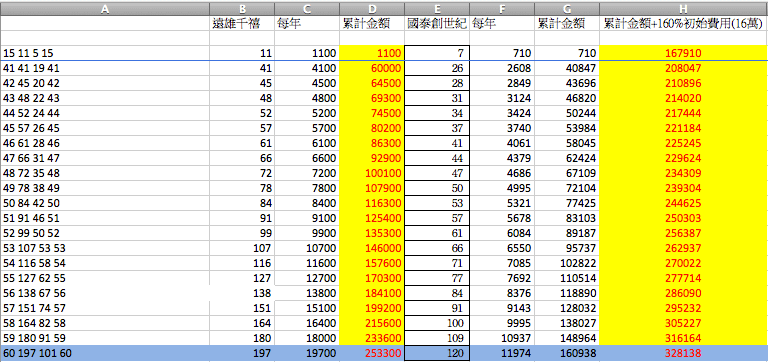Click the column E cell with value 120
This screenshot has width=768, height=362.
[x=437, y=353]
